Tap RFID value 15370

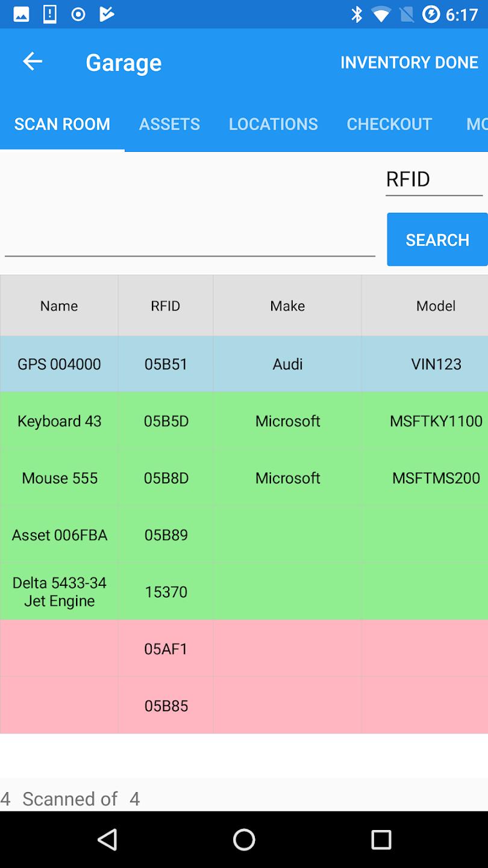click(x=166, y=591)
